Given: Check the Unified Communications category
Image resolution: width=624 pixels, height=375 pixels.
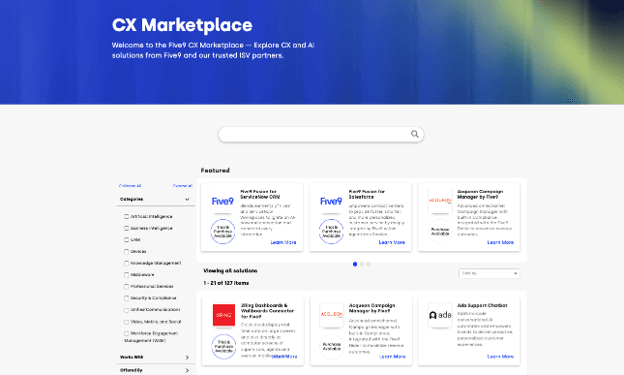Looking at the screenshot, I should tap(127, 310).
